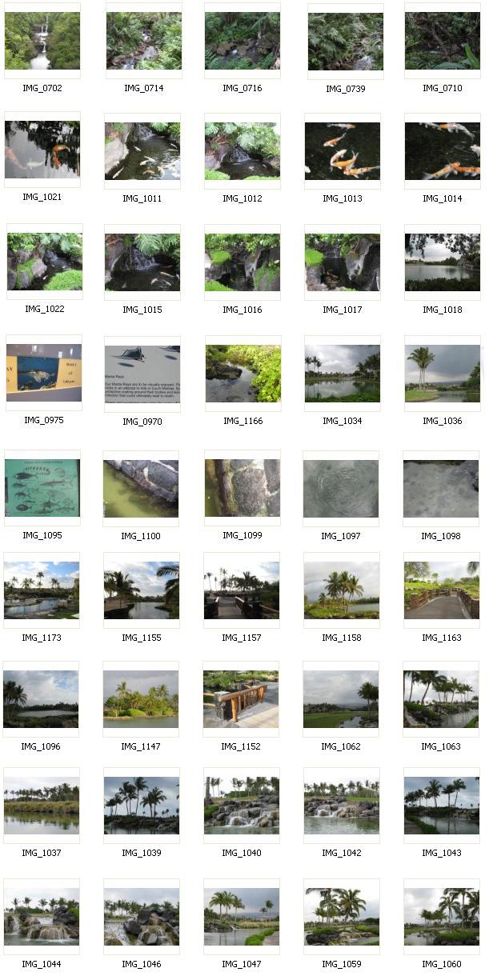The image size is (489, 980).
Task: Select the IMG_0975 sign thumbnail
Action: point(43,373)
